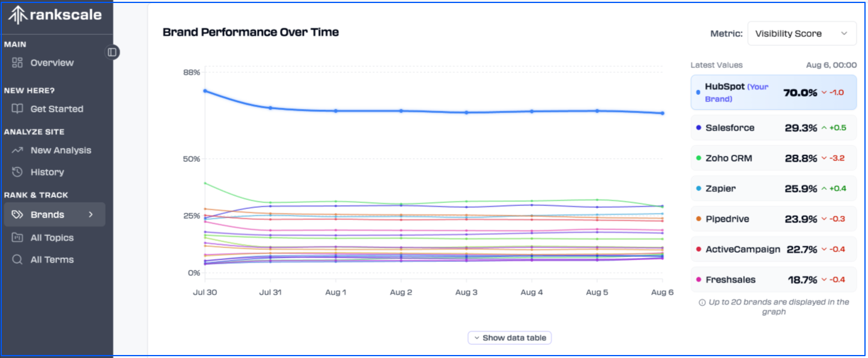868x358 pixels.
Task: Click the 70.0% HubSpot value
Action: (x=800, y=93)
